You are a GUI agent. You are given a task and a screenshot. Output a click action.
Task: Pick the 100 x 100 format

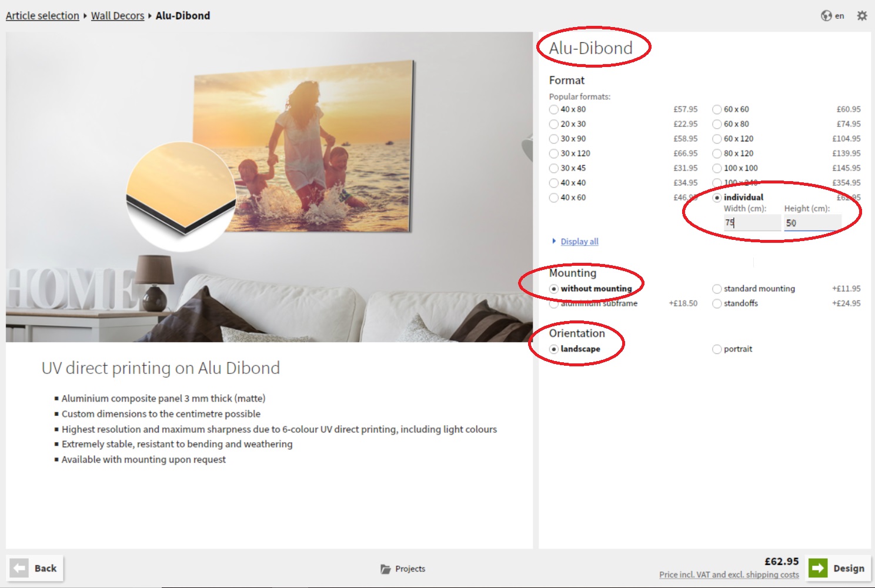717,168
